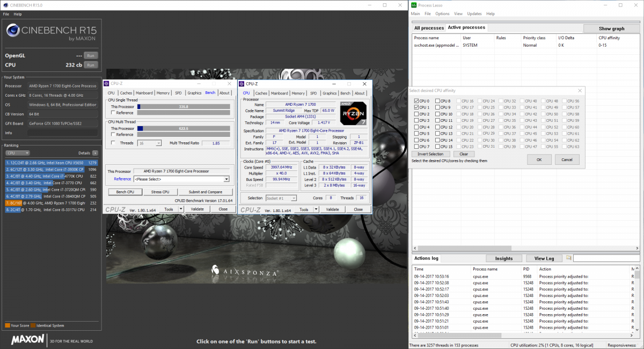644x349 pixels.
Task: Click the Show graph button
Action: pyautogui.click(x=611, y=28)
